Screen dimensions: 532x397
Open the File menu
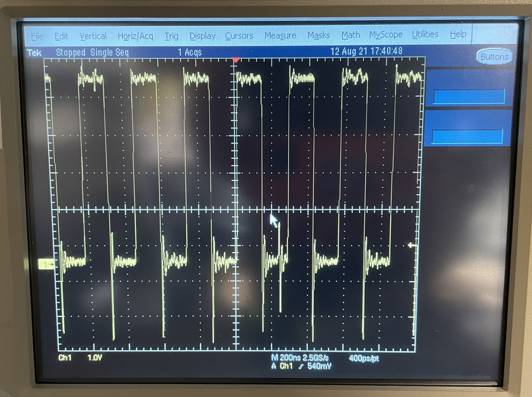pyautogui.click(x=37, y=36)
